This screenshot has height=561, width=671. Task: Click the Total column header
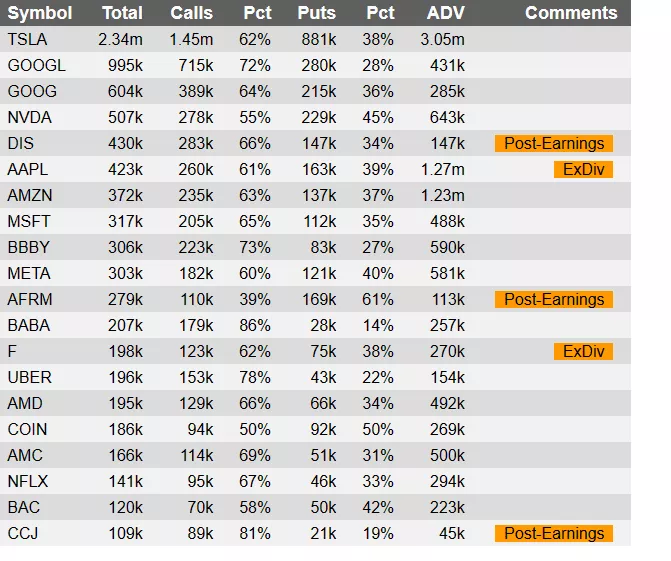tap(122, 13)
